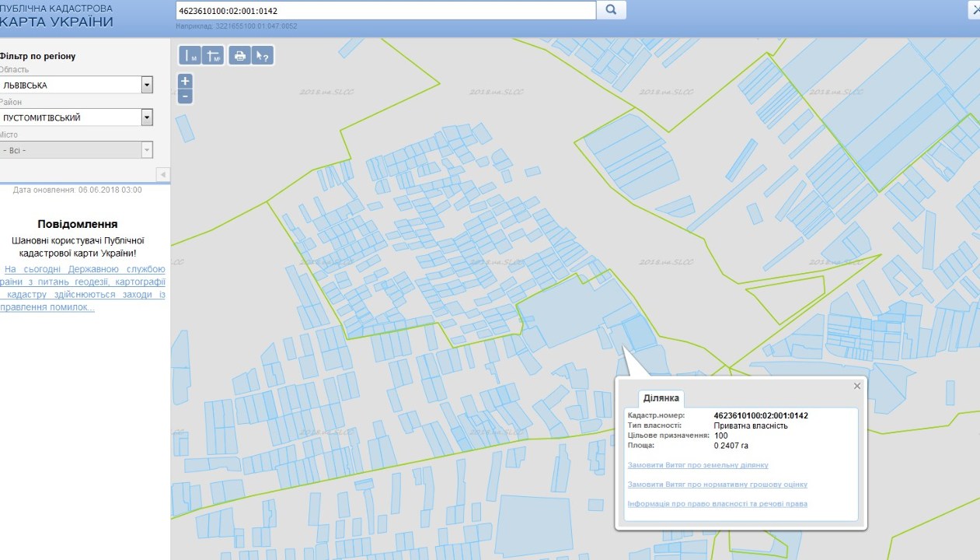980x560 pixels.
Task: Click the КАРТА УКРАЇНИ site title
Action: (57, 22)
